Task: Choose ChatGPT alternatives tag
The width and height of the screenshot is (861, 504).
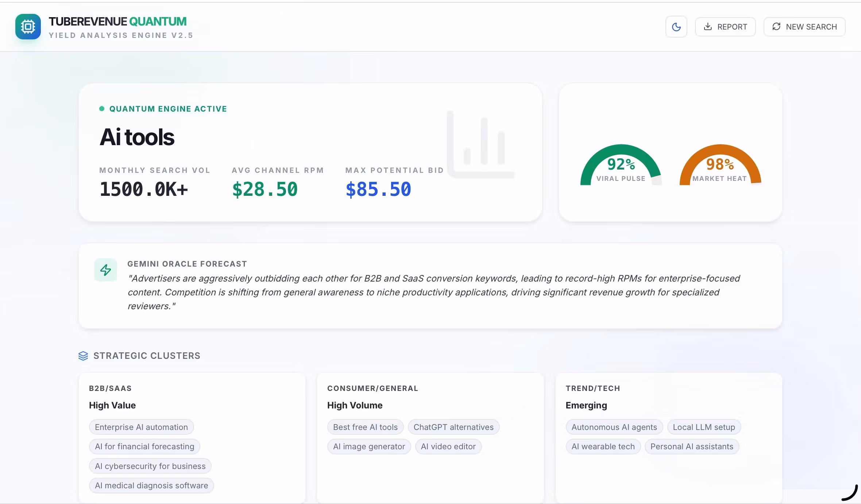Action: click(453, 427)
